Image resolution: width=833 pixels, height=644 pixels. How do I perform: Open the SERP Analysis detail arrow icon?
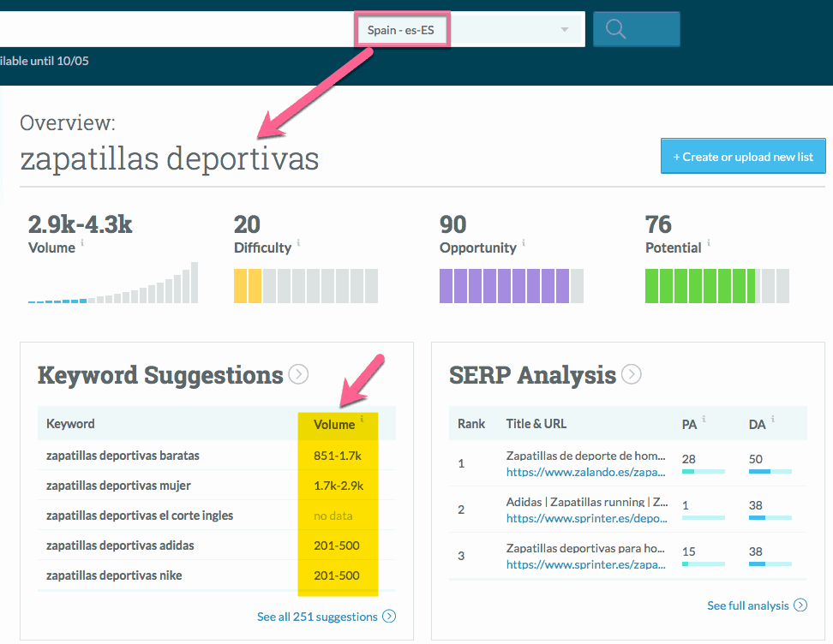(632, 374)
